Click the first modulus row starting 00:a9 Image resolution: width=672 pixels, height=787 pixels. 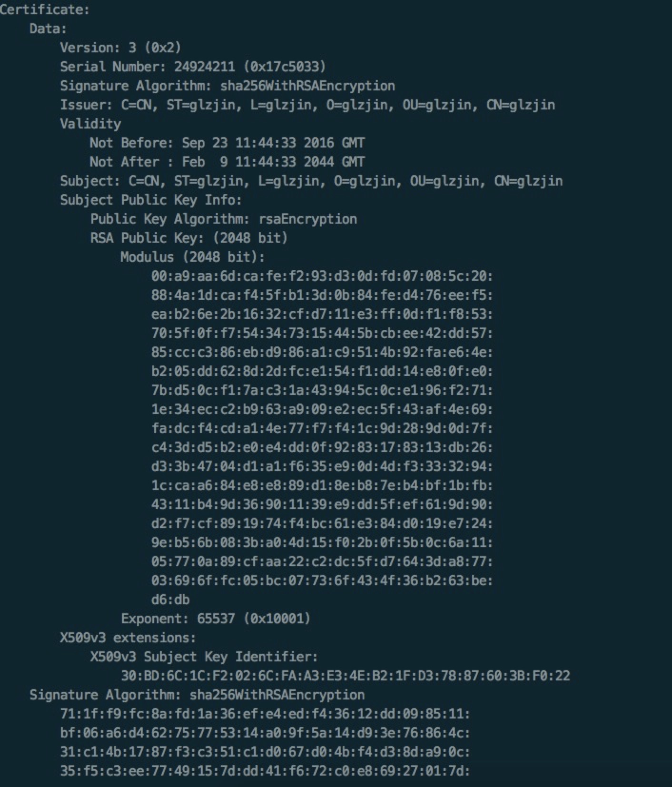(322, 276)
